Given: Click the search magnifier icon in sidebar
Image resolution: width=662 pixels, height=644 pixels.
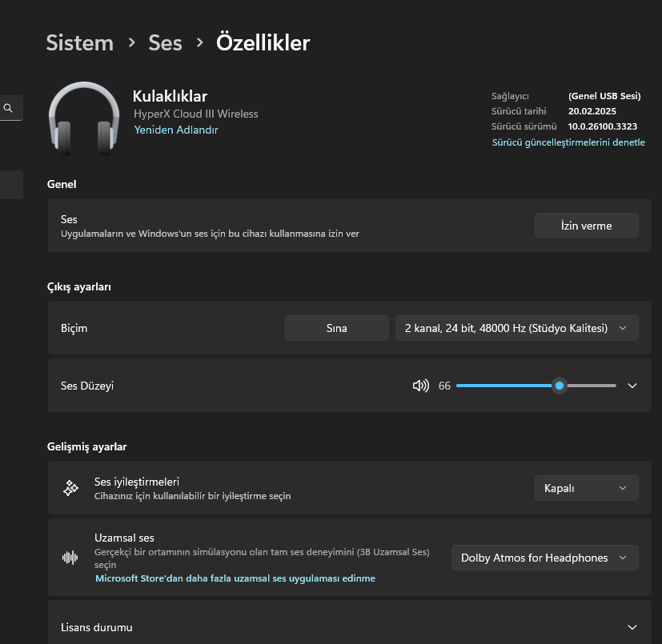Looking at the screenshot, I should pos(7,108).
